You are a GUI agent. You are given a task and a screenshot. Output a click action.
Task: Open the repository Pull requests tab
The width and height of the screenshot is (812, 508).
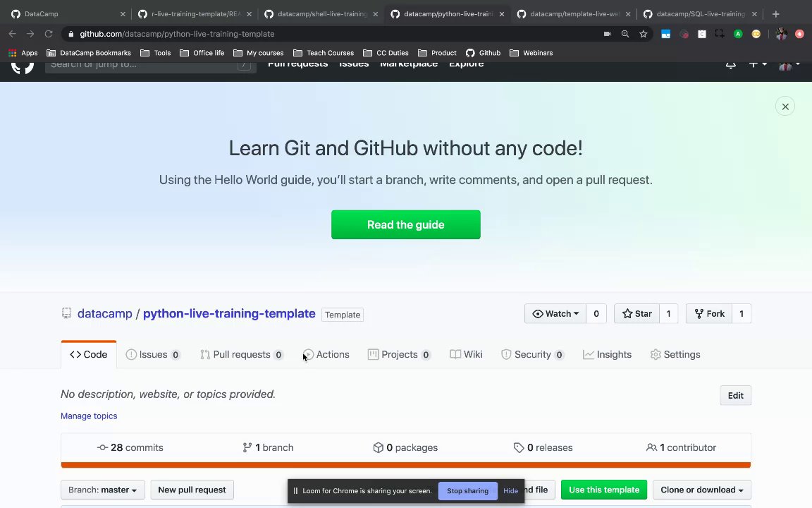241,355
